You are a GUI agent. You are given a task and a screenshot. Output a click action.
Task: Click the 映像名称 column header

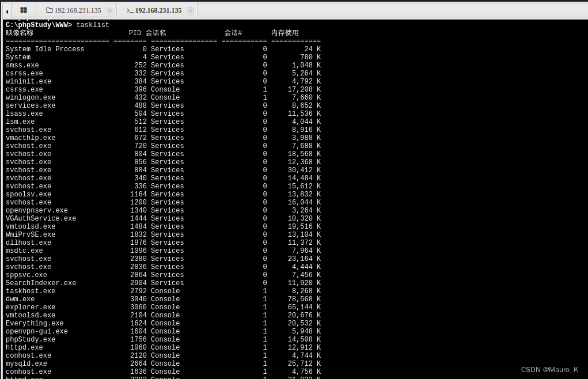click(x=20, y=33)
